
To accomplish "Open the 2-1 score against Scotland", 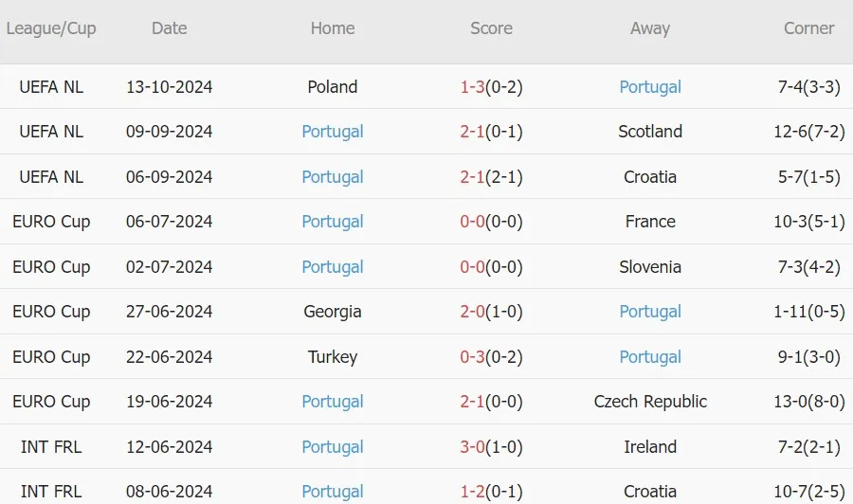I will click(x=472, y=132).
